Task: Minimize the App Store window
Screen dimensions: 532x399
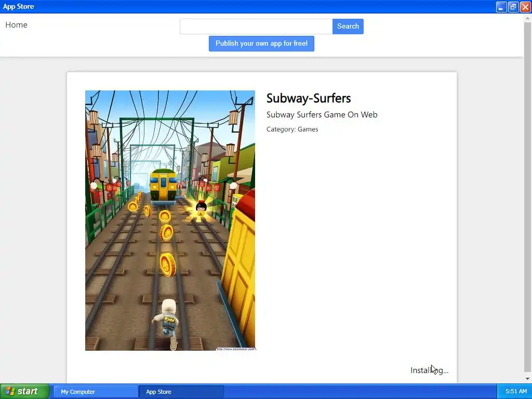Action: coord(501,7)
